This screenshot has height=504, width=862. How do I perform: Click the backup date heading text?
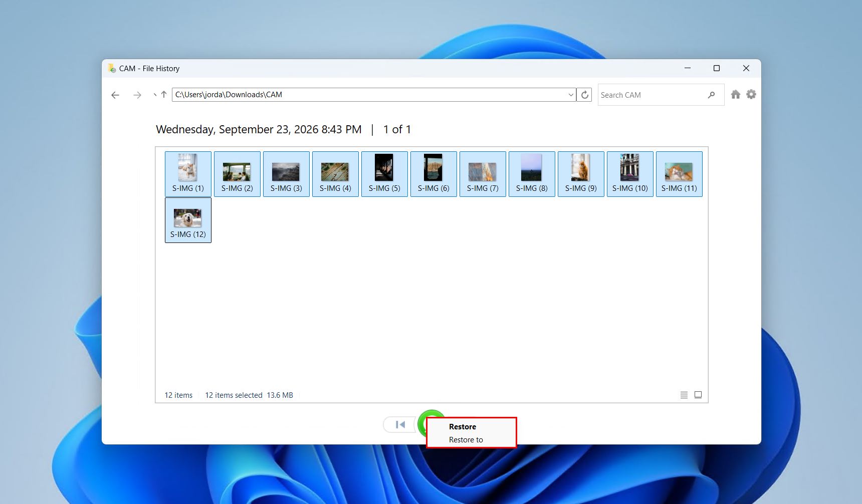click(259, 129)
